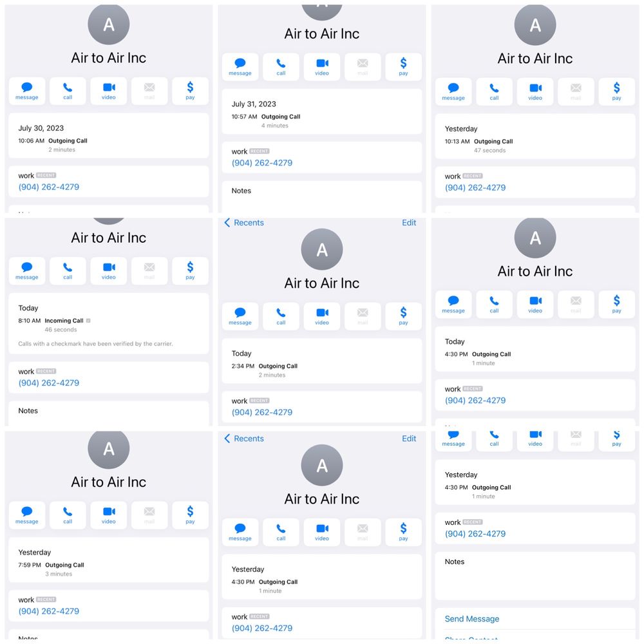Tap Recents back chevron above Yesterday 4:30 PM call
Viewport: 644px width, 644px height.
[x=227, y=439]
